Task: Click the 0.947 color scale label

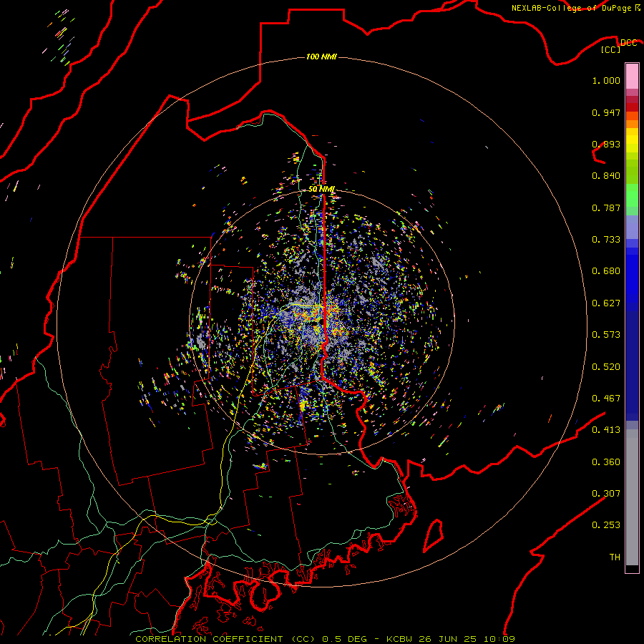Action: (x=606, y=112)
